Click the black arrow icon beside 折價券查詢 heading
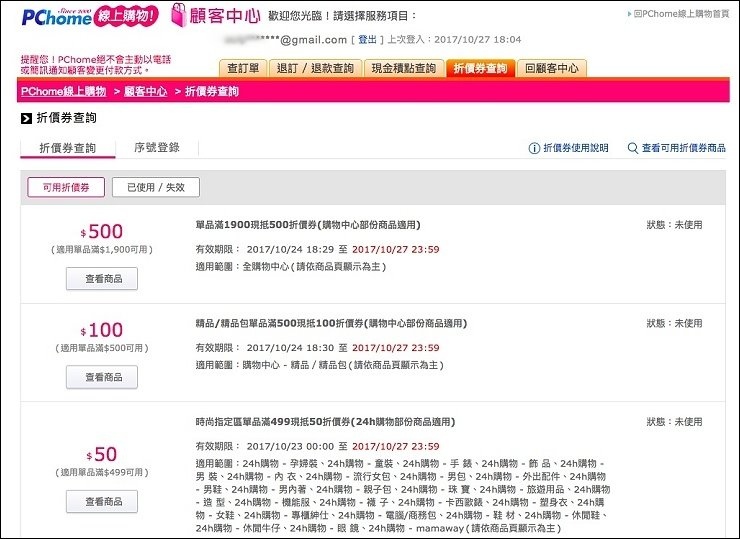The width and height of the screenshot is (740, 539). (x=26, y=118)
